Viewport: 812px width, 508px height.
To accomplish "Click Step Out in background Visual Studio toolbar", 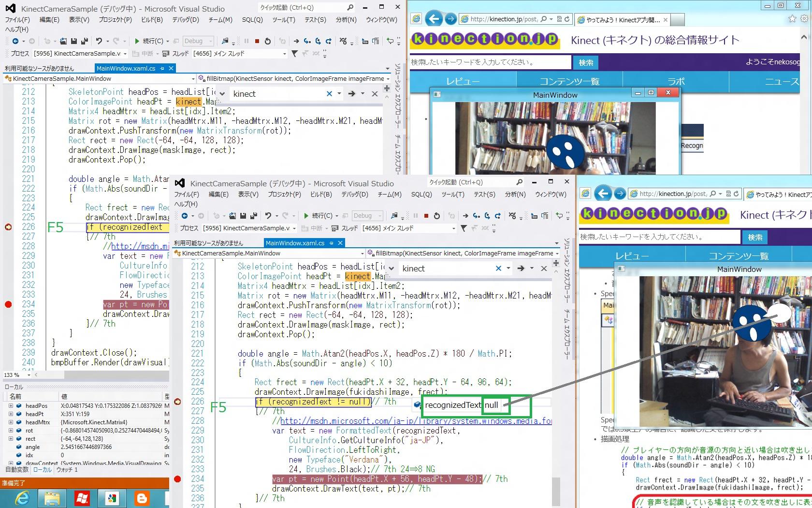I will 329,41.
